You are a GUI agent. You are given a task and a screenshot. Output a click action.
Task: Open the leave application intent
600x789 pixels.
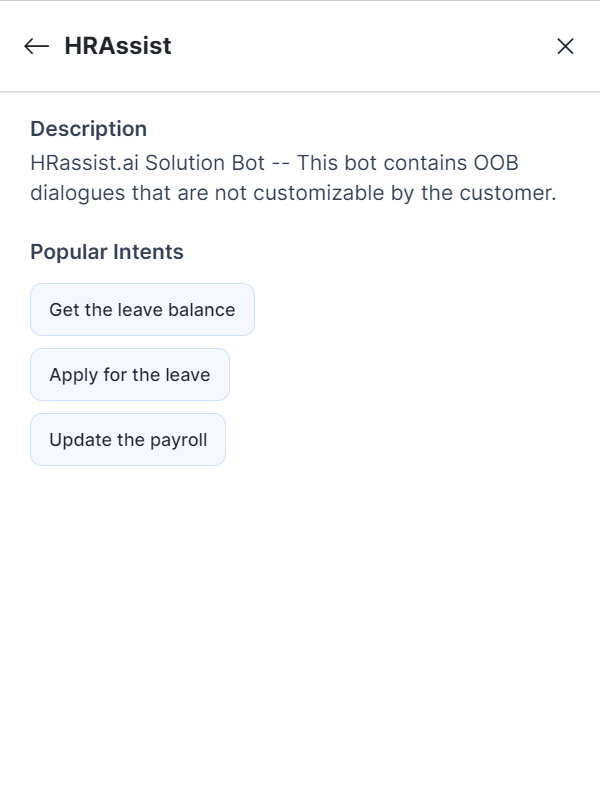[130, 375]
